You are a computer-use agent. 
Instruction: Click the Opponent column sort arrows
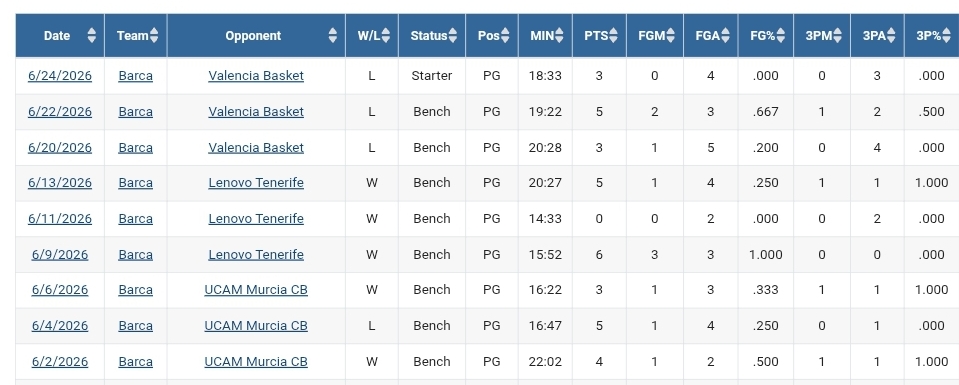click(333, 36)
